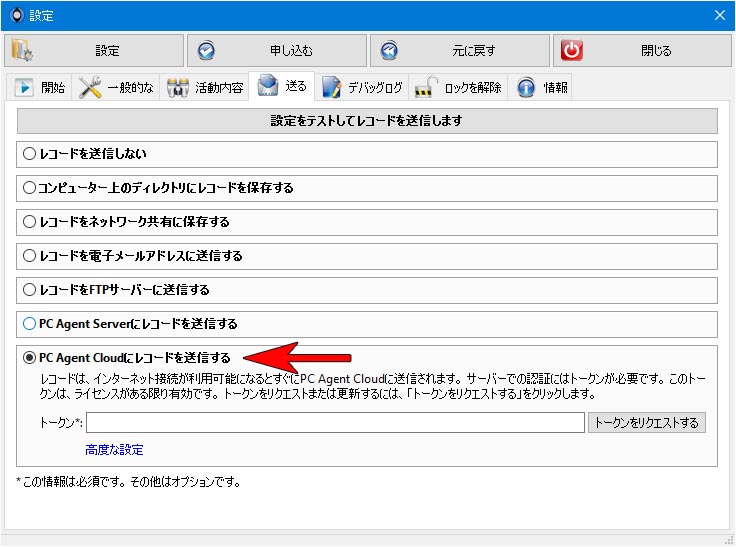Image resolution: width=736 pixels, height=547 pixels.
Task: Select コンピューター上のディレクトリにレコードを保存する option
Action: [29, 188]
